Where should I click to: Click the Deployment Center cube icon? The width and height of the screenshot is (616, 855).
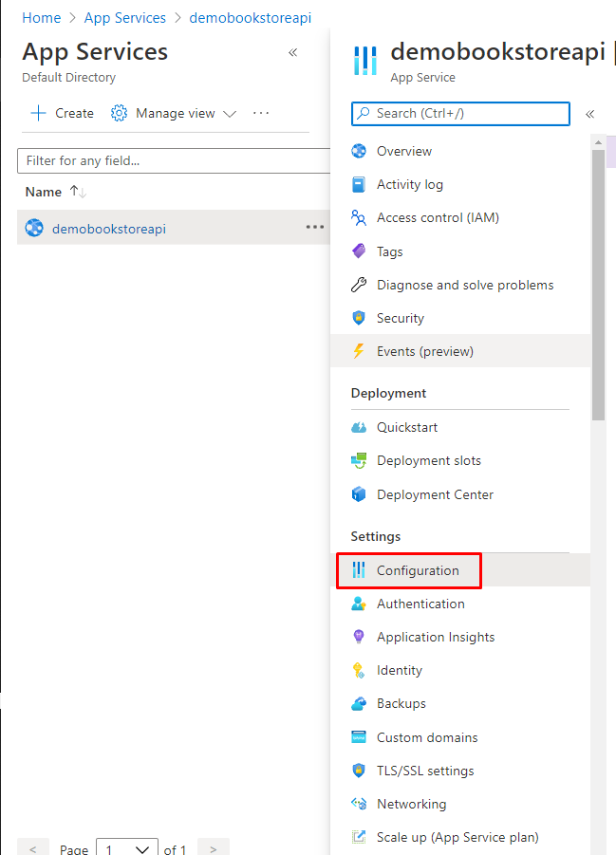tap(359, 494)
